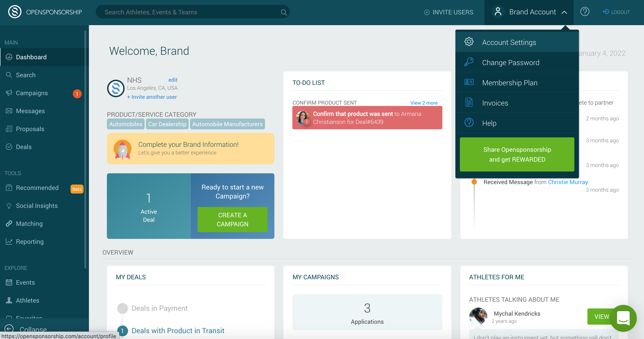
Task: Click the Invite another user link
Action: 152,97
